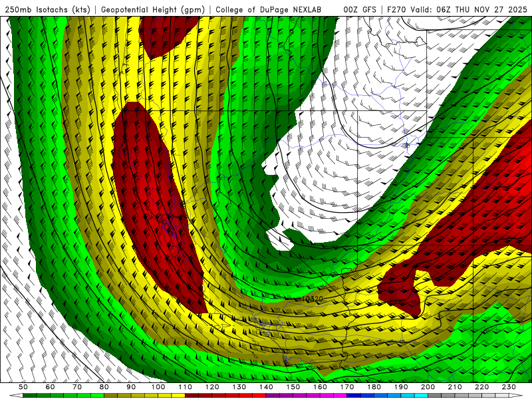Select the darkest green swatch in the color bar
532x399 pixels.
tap(30, 395)
